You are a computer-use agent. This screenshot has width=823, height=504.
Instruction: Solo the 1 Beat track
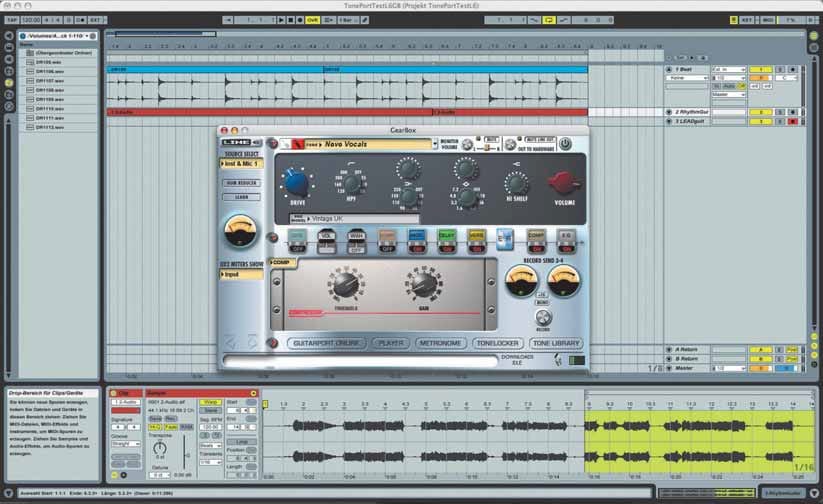pyautogui.click(x=780, y=69)
